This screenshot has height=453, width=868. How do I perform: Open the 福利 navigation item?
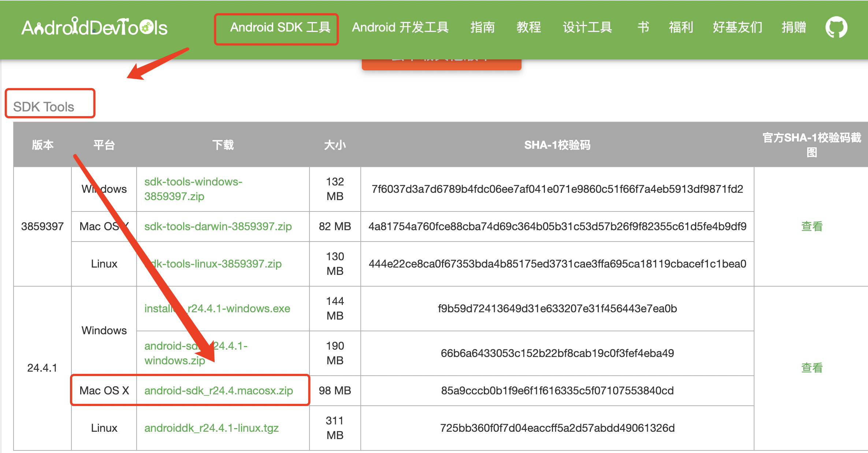coord(681,27)
